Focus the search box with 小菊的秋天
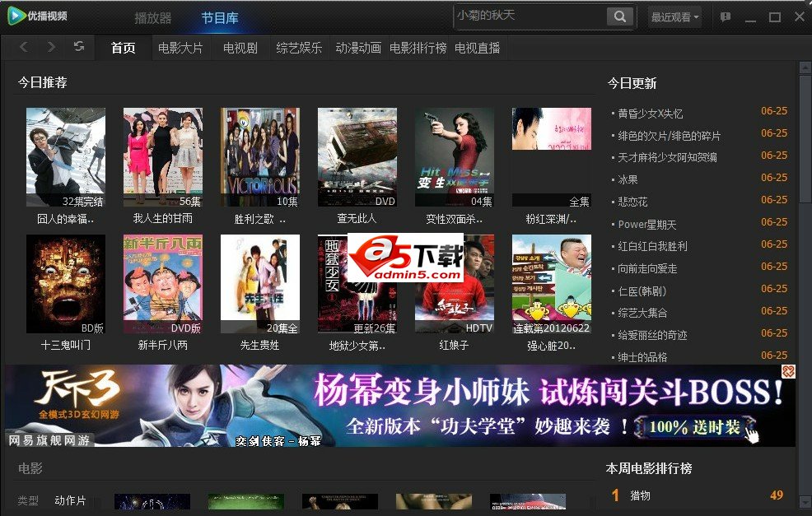 530,16
